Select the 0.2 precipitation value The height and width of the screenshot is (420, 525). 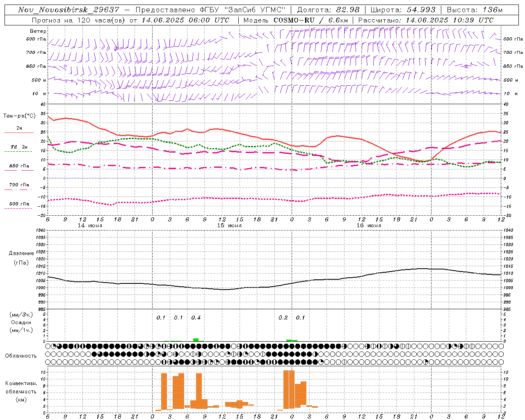click(x=283, y=318)
